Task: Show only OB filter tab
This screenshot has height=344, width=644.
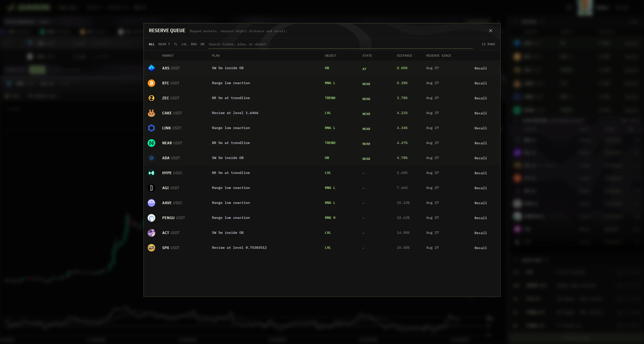Action: [202, 44]
